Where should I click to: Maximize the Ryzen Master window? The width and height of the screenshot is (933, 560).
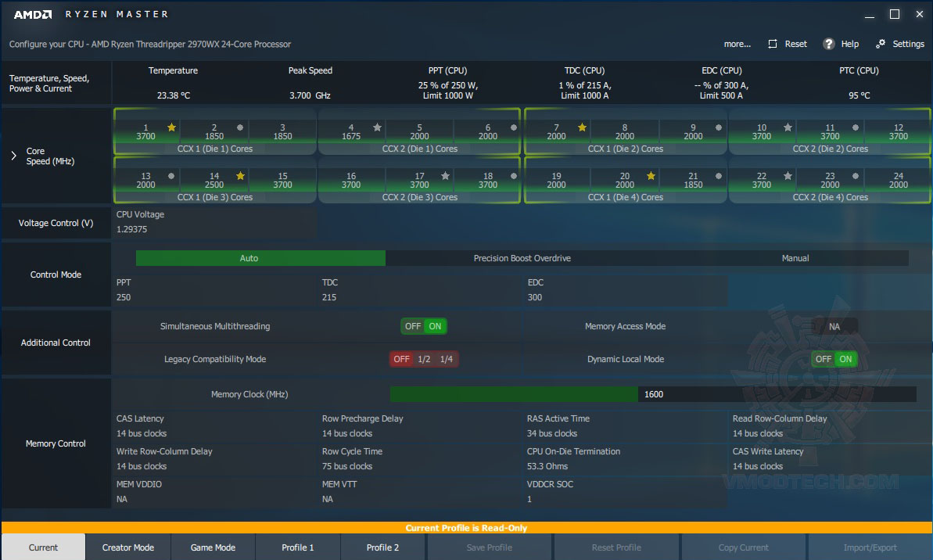tap(895, 14)
